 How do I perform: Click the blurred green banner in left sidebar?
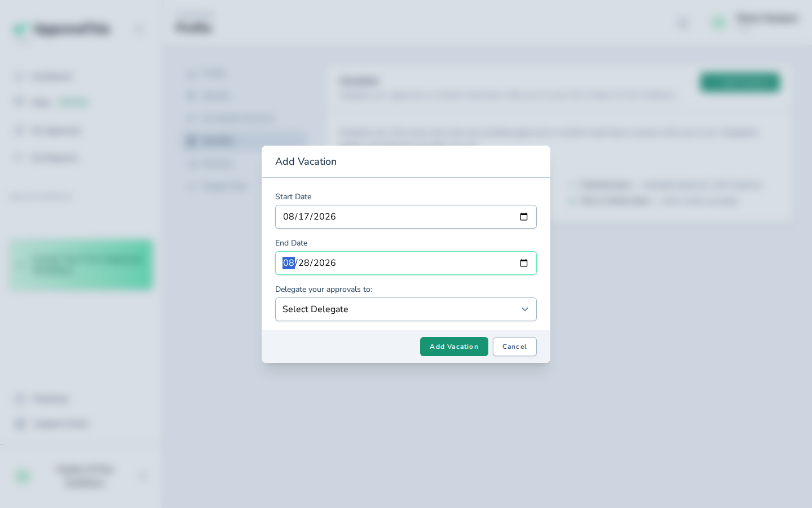tap(82, 265)
